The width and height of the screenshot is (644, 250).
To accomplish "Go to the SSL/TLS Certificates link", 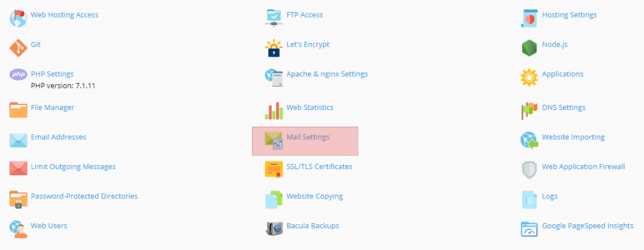I will pyautogui.click(x=319, y=166).
